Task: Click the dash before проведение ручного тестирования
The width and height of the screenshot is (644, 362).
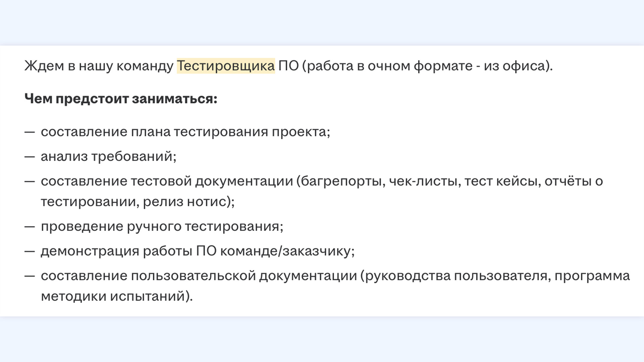Action: [x=30, y=227]
